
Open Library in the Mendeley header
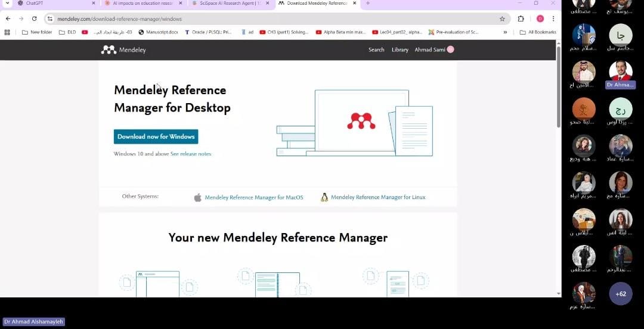click(x=400, y=50)
